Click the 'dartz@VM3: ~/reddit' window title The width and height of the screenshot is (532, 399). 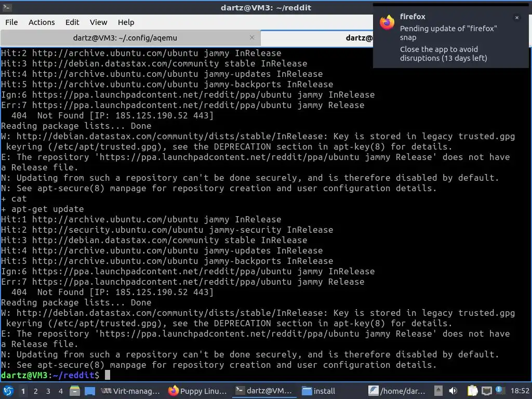[x=266, y=7]
